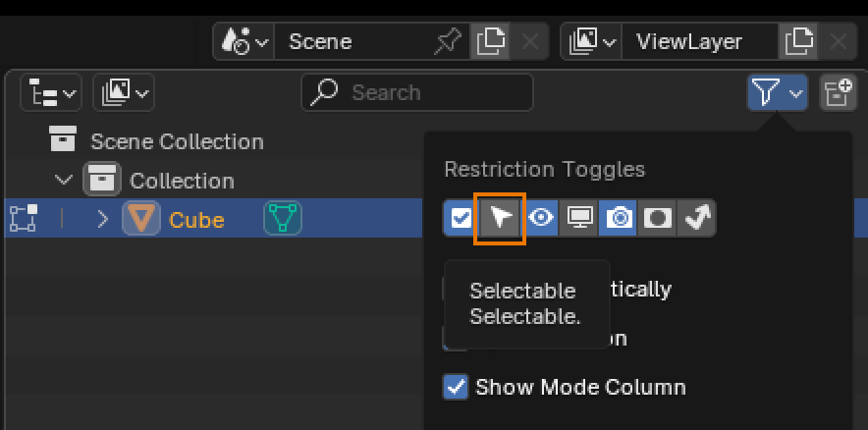Click the New Collection icon
This screenshot has width=868, height=430.
838,93
